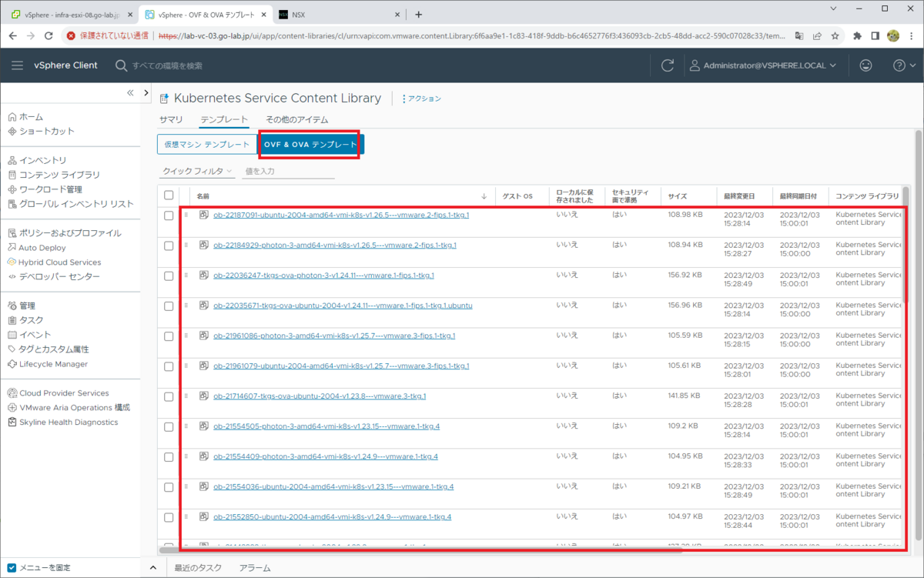Toggle the select-all header checkbox
This screenshot has width=924, height=578.
(169, 195)
